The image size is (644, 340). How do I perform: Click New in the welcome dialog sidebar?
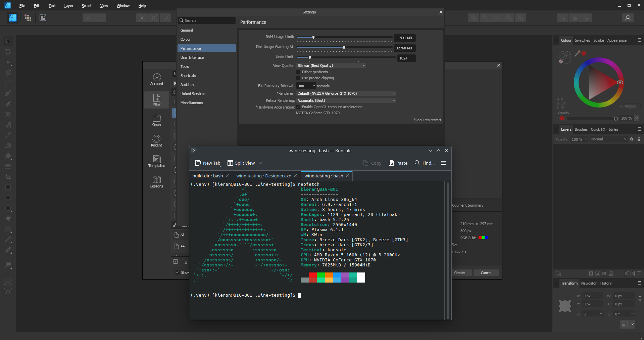[x=157, y=100]
